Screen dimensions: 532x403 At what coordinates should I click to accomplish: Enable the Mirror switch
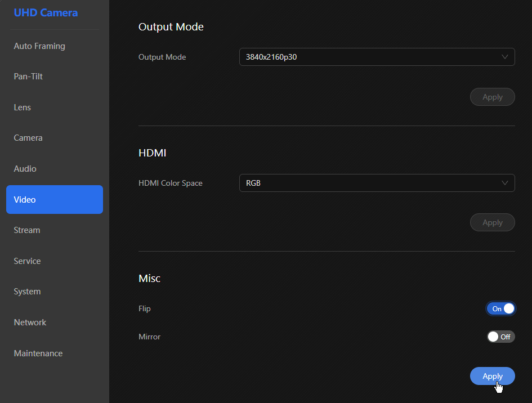pos(501,337)
